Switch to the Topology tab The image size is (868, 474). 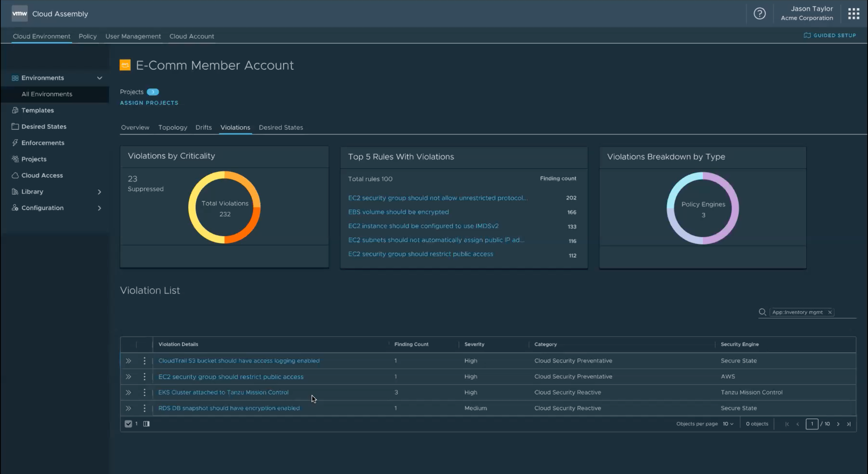[x=173, y=128]
